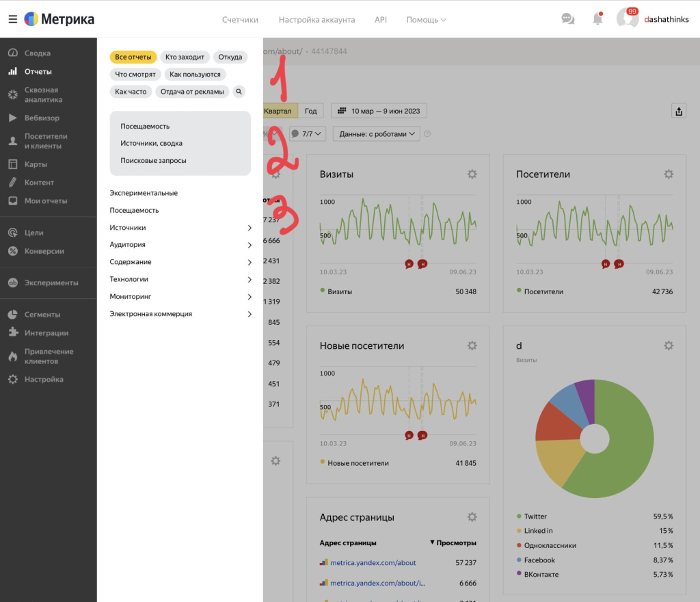Click the export share icon button
700x602 pixels.
coord(678,111)
